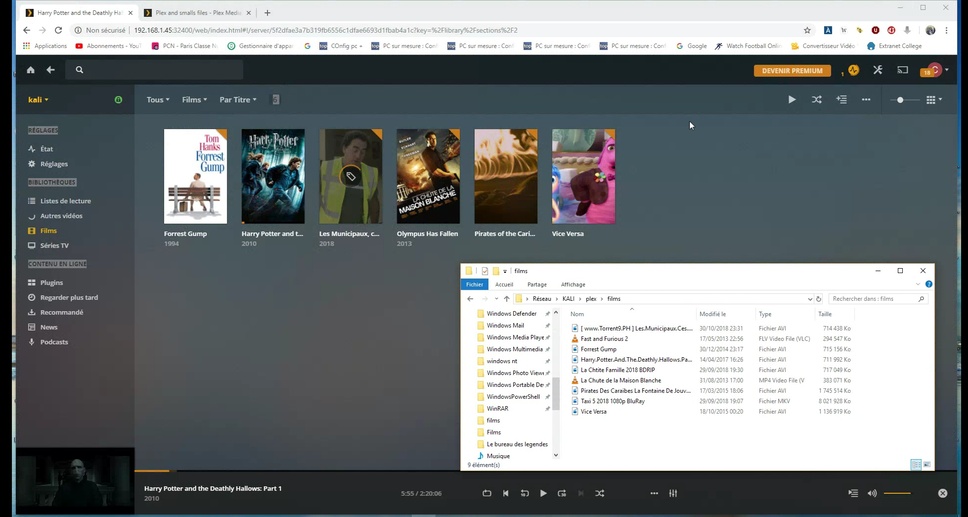Open the playback equalizer settings icon
968x517 pixels.
[x=673, y=493]
